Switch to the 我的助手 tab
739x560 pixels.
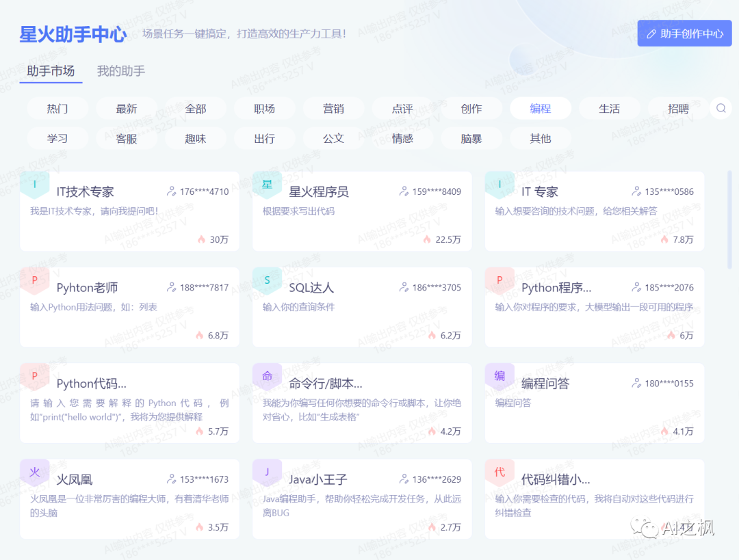coord(120,71)
